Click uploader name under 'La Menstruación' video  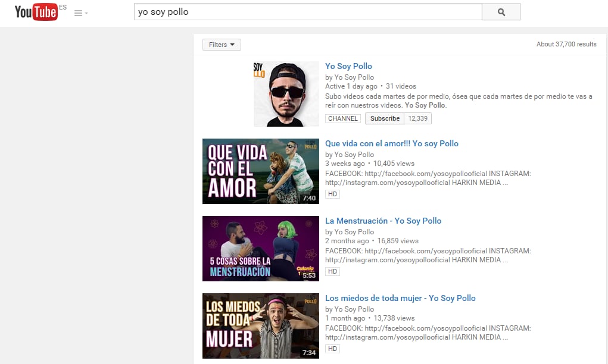pos(354,232)
